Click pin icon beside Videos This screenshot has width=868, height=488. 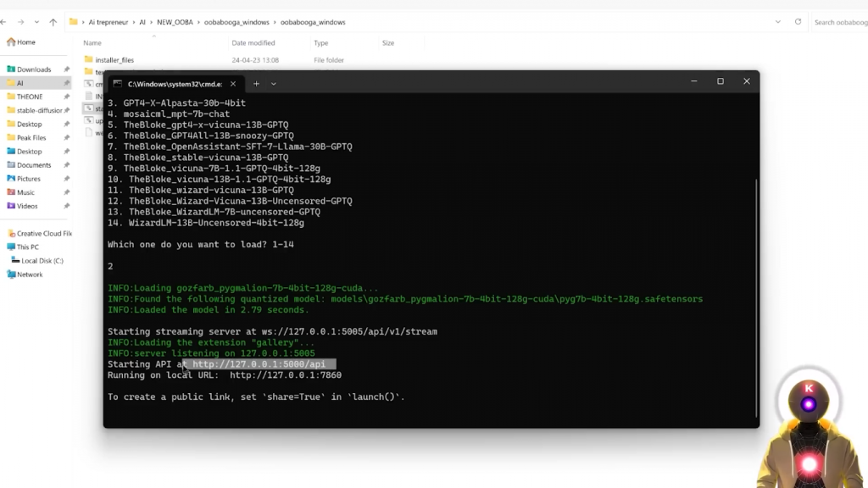tap(66, 206)
